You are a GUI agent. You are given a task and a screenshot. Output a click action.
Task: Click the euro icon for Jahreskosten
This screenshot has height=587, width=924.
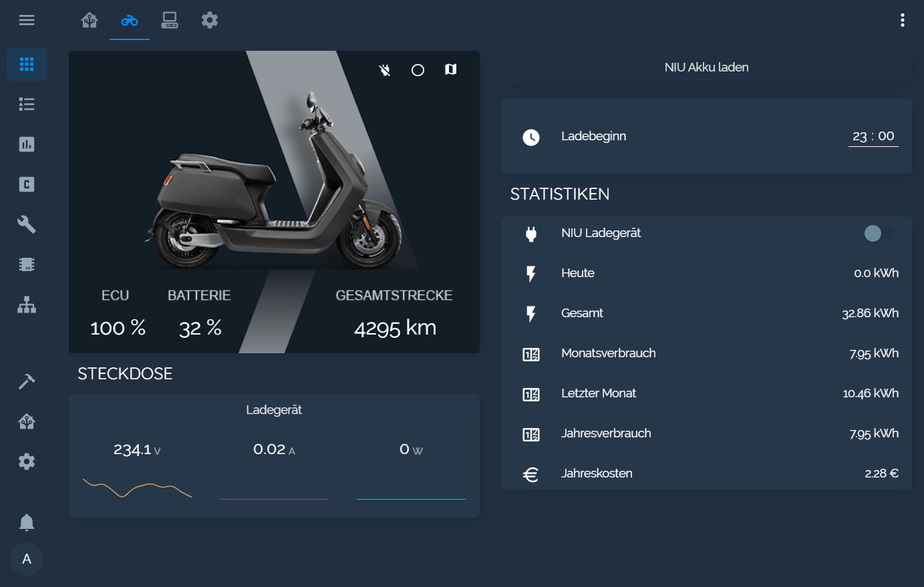click(x=531, y=474)
